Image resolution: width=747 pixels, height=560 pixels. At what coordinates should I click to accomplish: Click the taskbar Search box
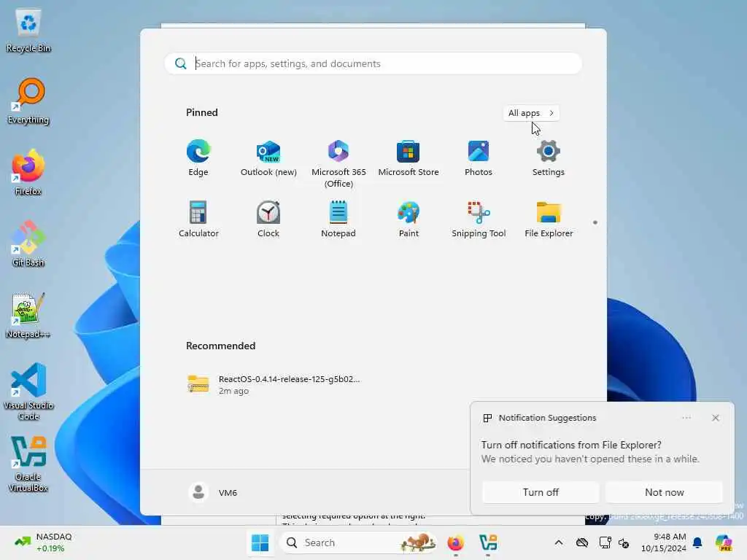click(359, 542)
